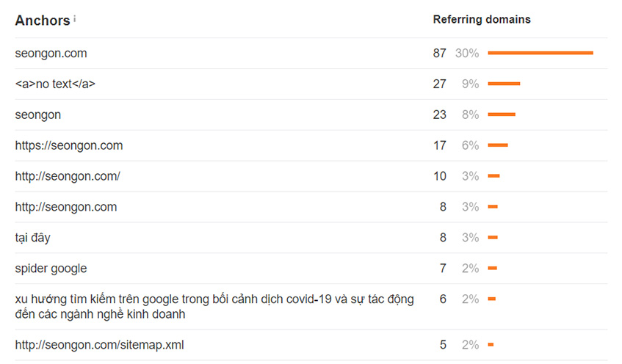Click the 17 referring domains count
Screen dimensions: 622x364
[440, 145]
